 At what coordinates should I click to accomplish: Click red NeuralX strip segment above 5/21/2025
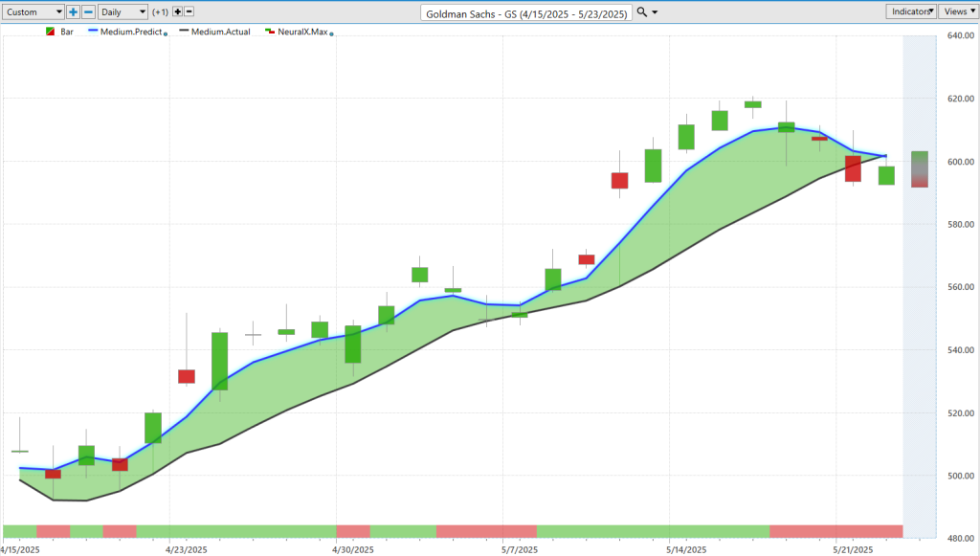836,532
